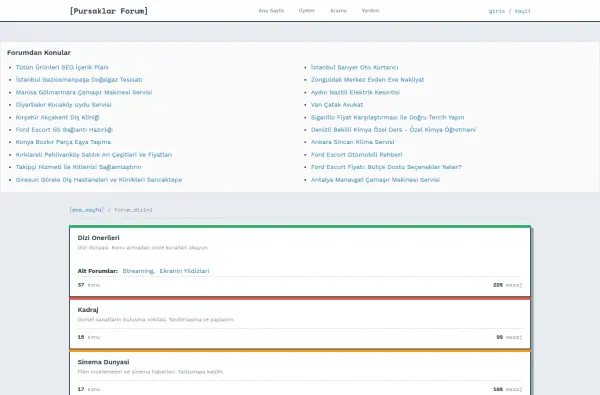Open Giresun Görele Diş Hastaneleri topic

(99, 180)
